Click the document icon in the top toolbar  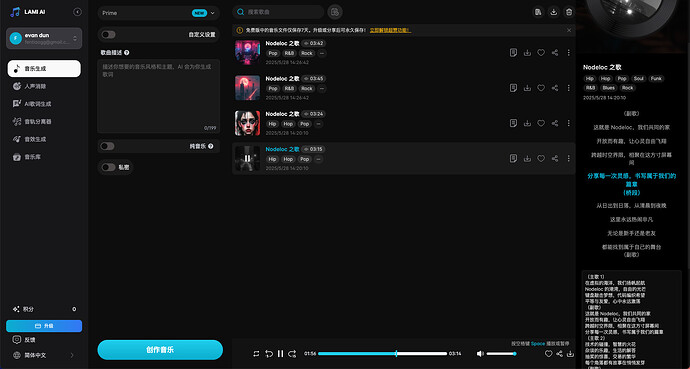coord(538,12)
